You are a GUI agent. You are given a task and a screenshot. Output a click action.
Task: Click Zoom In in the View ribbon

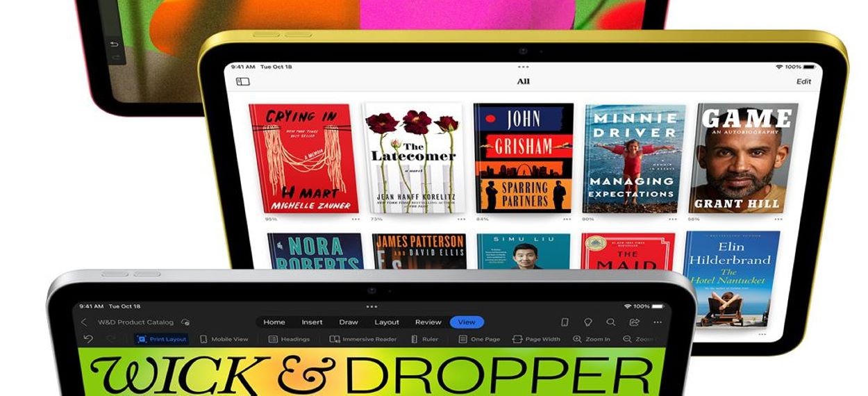coord(592,339)
